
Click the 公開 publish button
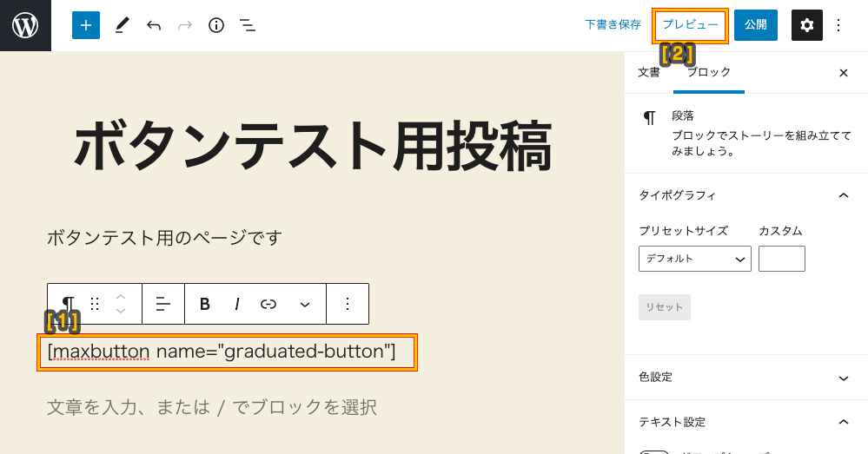pyautogui.click(x=756, y=25)
